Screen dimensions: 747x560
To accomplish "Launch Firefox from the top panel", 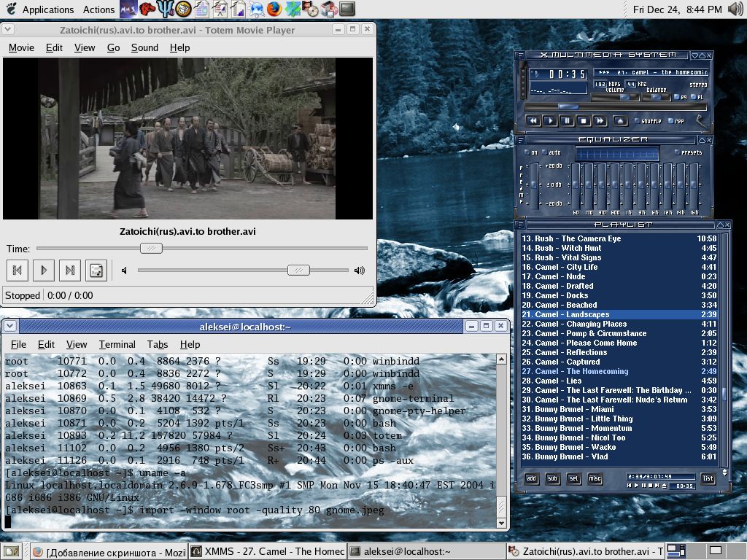I will tap(274, 9).
